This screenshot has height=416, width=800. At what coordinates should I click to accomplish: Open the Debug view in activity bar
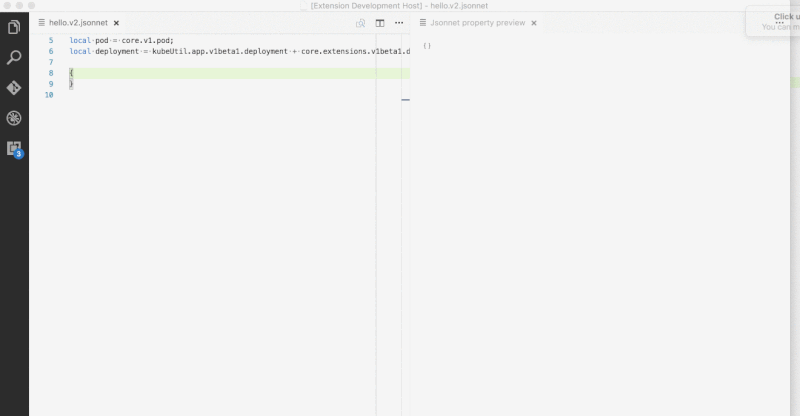(x=14, y=118)
